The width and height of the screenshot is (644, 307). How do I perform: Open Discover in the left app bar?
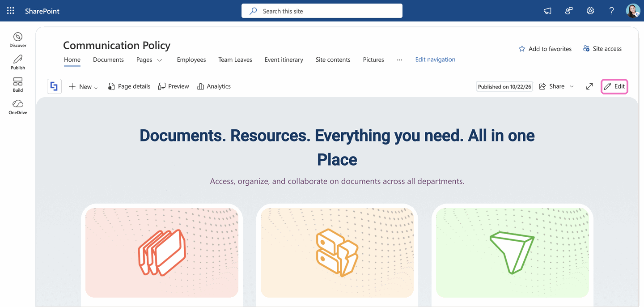pyautogui.click(x=18, y=40)
